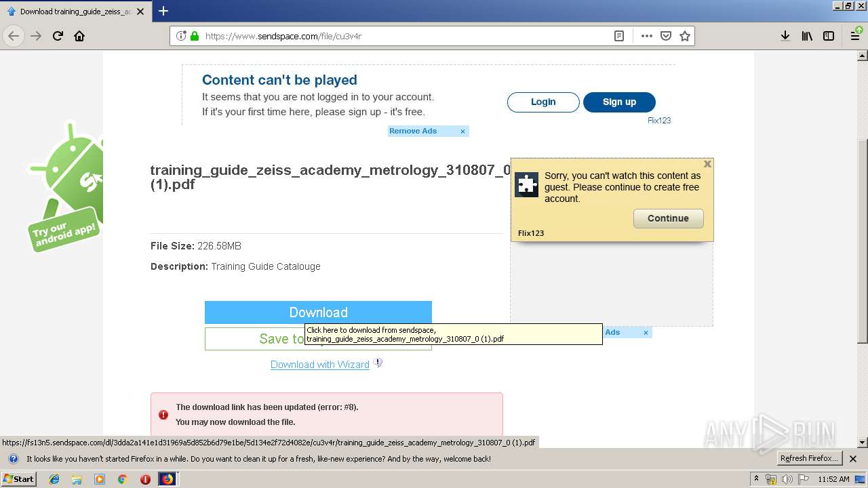Click the red error alert icon
Viewport: 868px width, 488px height.
coord(163,414)
